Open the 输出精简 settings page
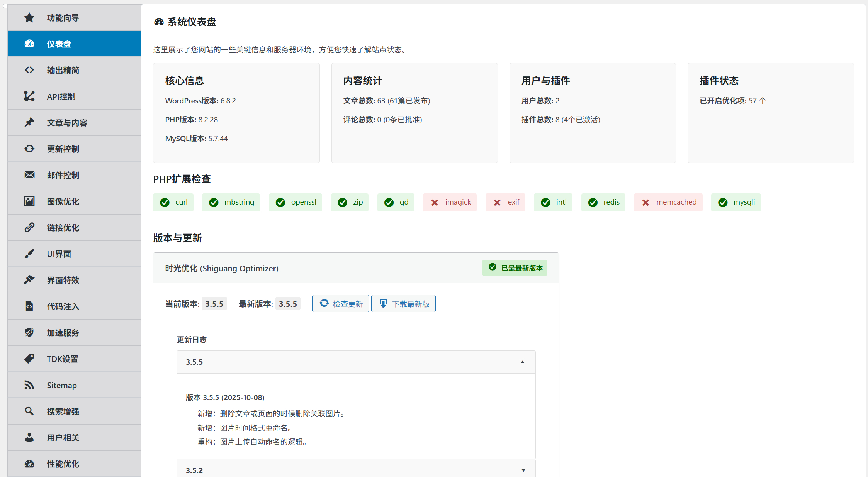The width and height of the screenshot is (868, 477). tap(74, 70)
